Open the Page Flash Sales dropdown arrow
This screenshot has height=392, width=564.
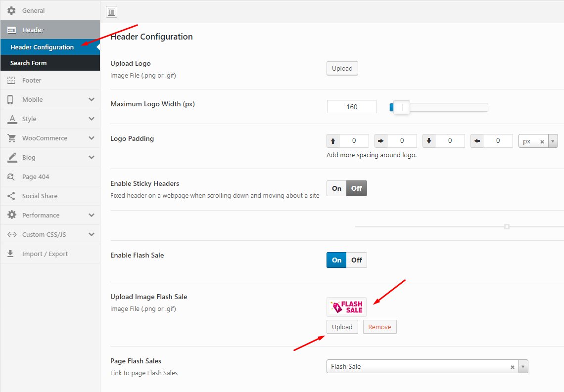(x=523, y=366)
